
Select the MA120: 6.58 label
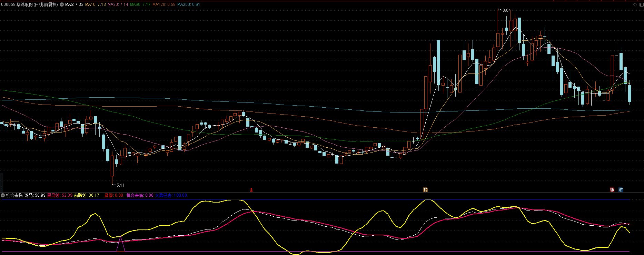coord(164,4)
